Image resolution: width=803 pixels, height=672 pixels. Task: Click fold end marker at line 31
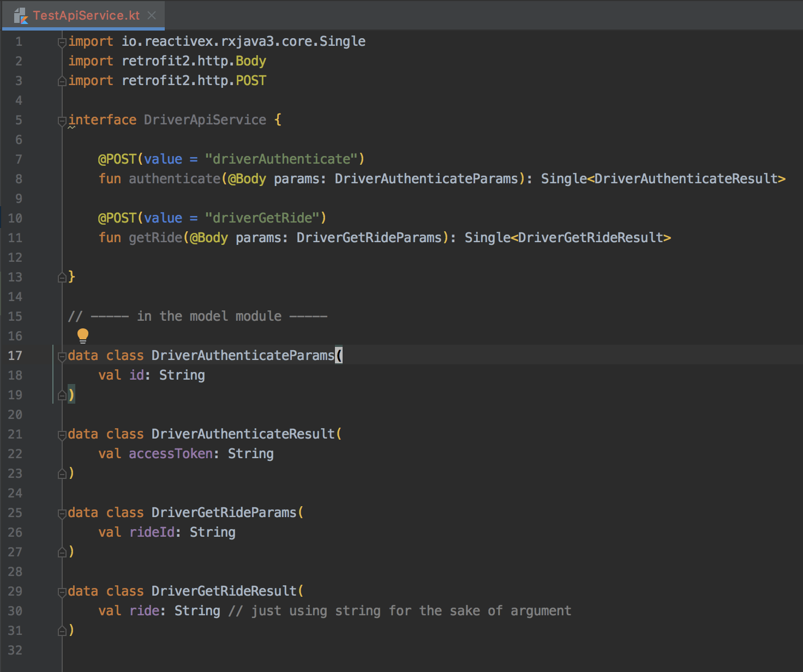pos(62,631)
